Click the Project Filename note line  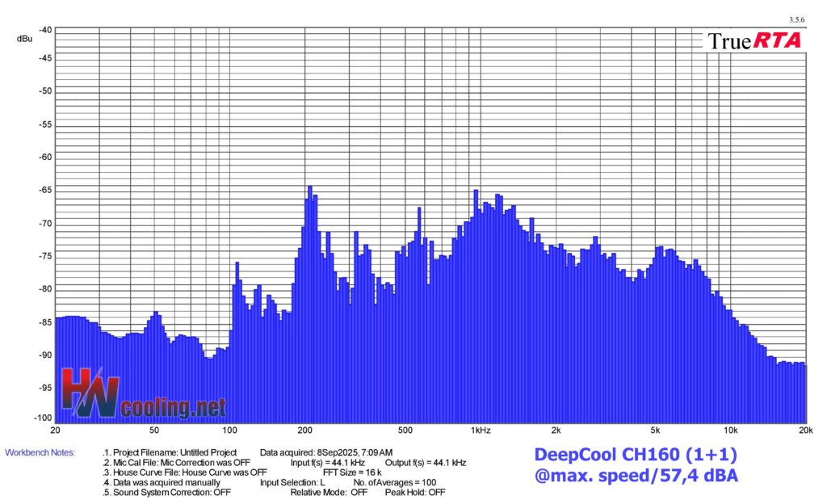click(170, 452)
